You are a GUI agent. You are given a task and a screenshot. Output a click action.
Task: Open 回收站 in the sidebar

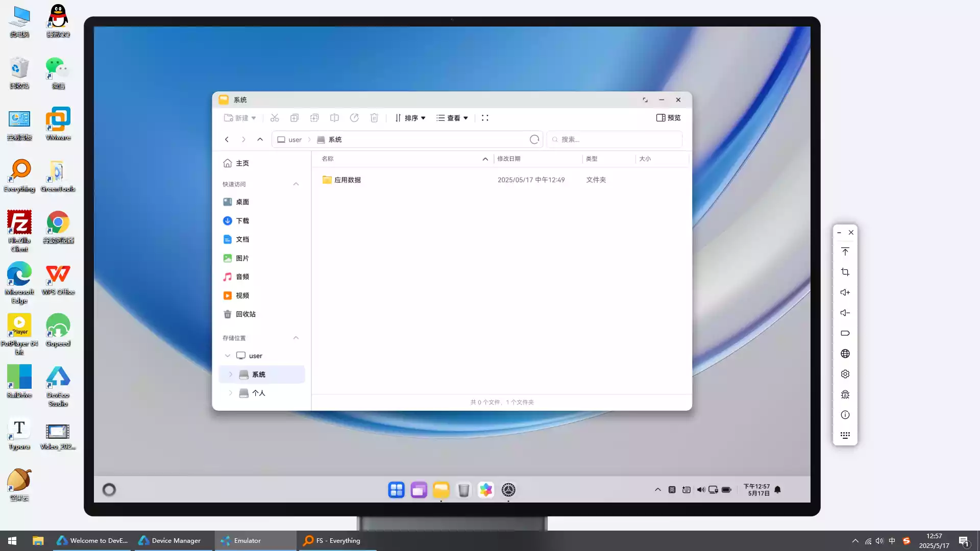pyautogui.click(x=261, y=314)
